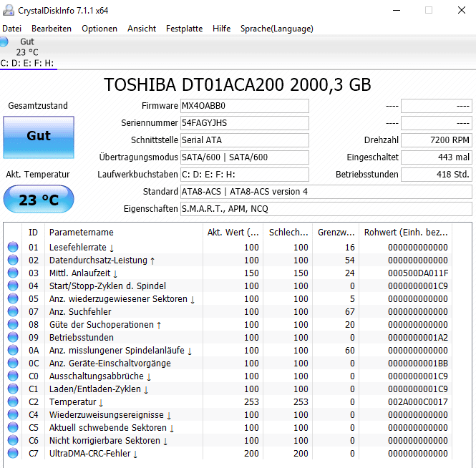Open the Hilfe menu
This screenshot has height=468, width=476.
point(222,29)
